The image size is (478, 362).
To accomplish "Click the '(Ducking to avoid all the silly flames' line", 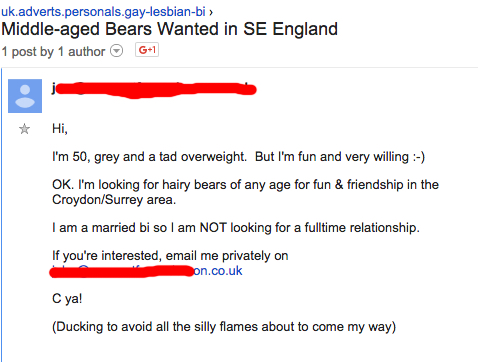I will [x=224, y=327].
